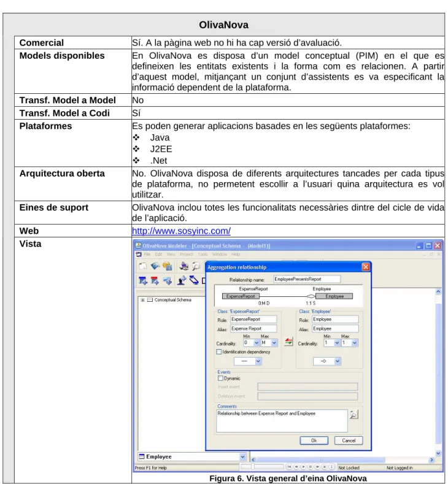The image size is (448, 484).
Task: Open the ExpenseReport line-end style dropdown
Action: pyautogui.click(x=258, y=361)
